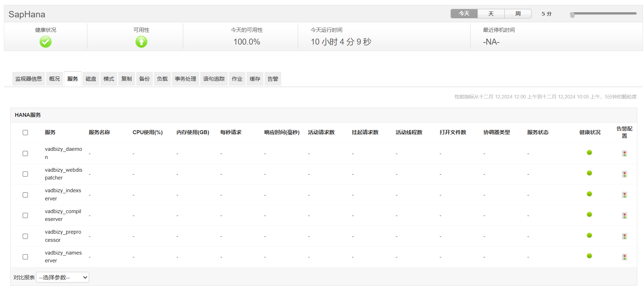This screenshot has height=291, width=644.
Task: Open alarm configuration for vadbizy_preprocessor
Action: [625, 236]
